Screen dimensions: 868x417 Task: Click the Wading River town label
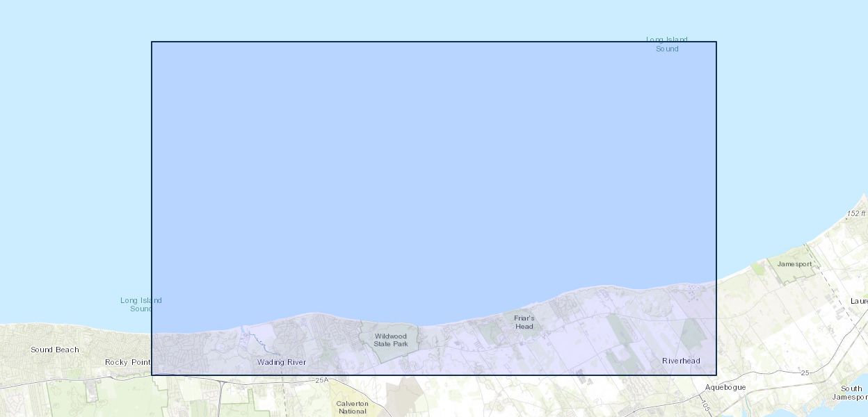[x=281, y=362]
